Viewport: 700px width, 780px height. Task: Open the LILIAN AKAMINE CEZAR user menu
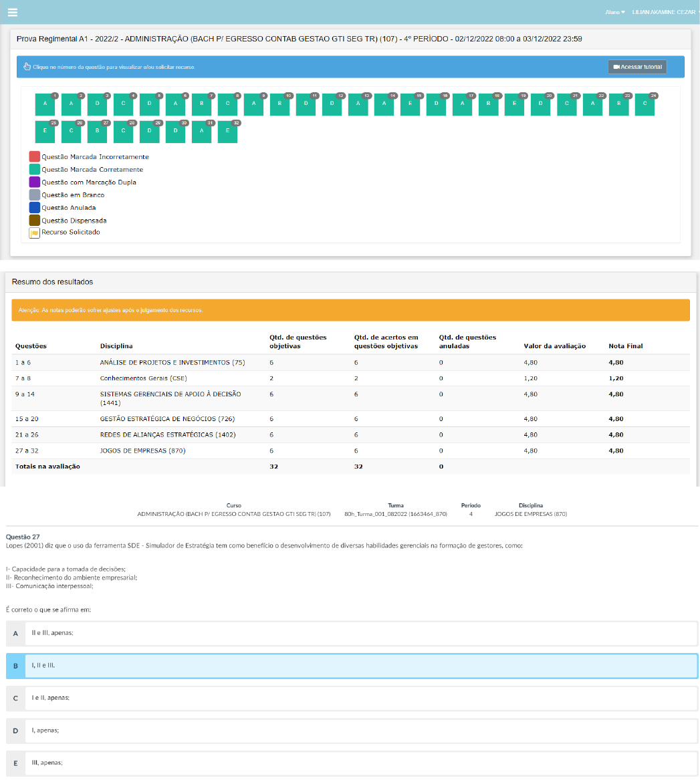click(x=664, y=13)
